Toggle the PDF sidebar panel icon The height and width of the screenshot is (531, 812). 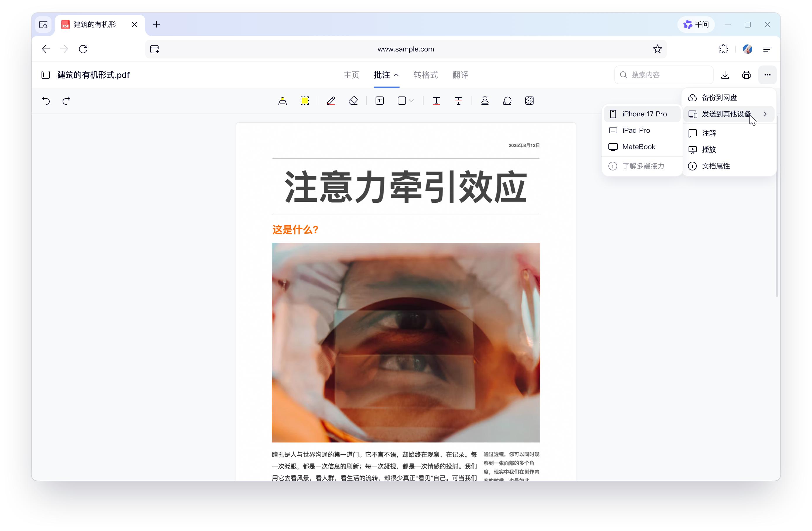pyautogui.click(x=46, y=75)
